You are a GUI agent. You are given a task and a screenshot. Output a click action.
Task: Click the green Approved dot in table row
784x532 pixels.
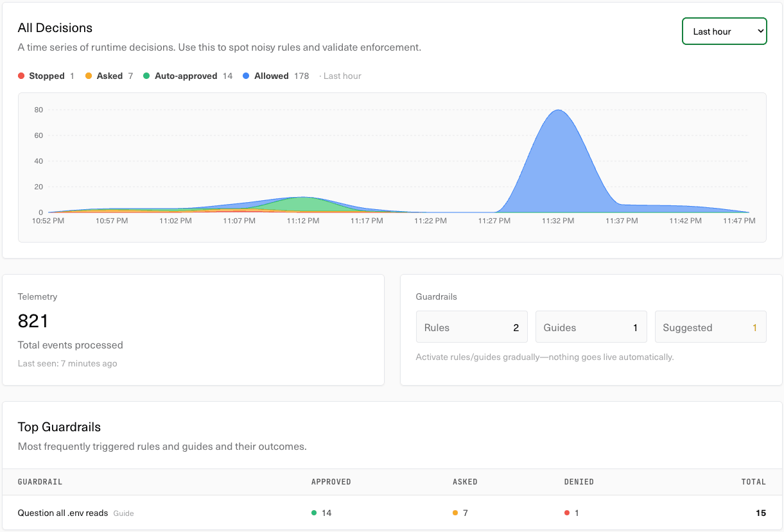[314, 513]
